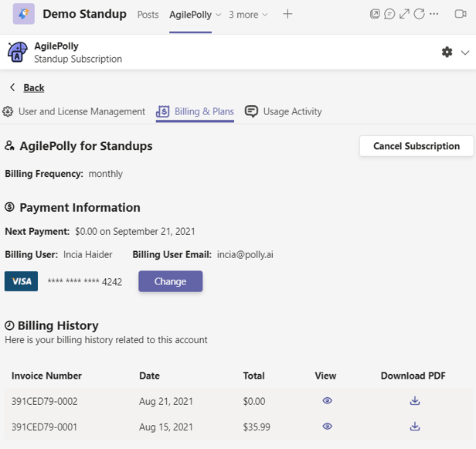This screenshot has width=476, height=449.
Task: Click the Change payment card button
Action: click(170, 281)
